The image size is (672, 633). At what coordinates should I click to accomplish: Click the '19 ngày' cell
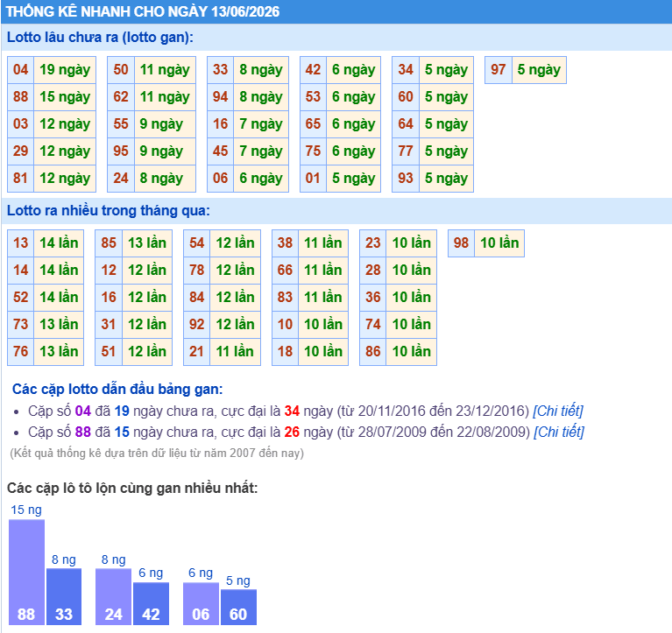click(65, 70)
